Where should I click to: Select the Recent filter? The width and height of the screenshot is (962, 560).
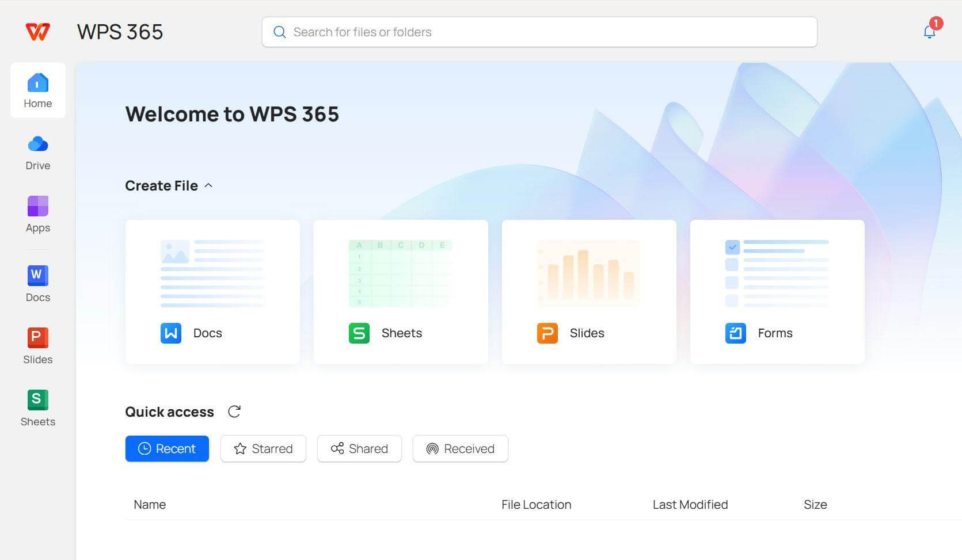pyautogui.click(x=167, y=448)
